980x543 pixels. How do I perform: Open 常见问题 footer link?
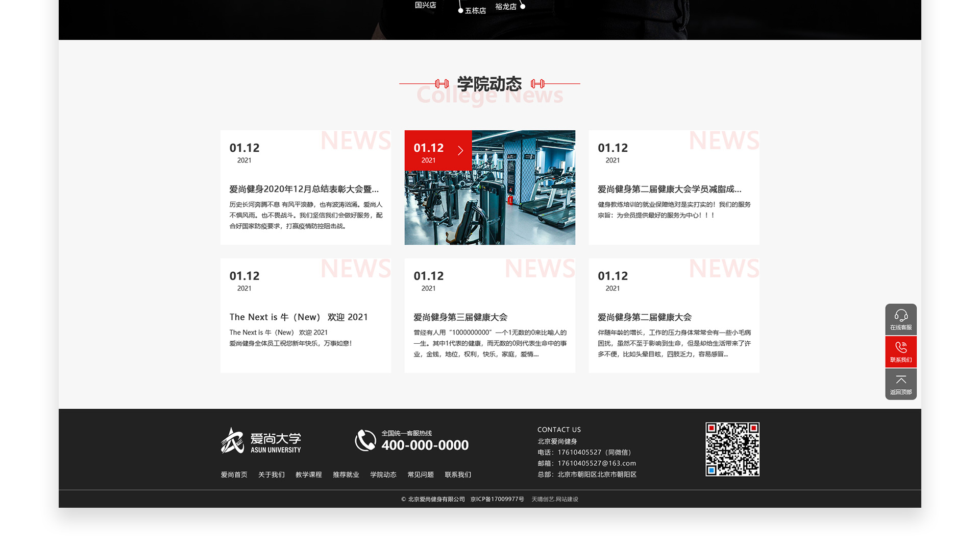[x=420, y=475]
